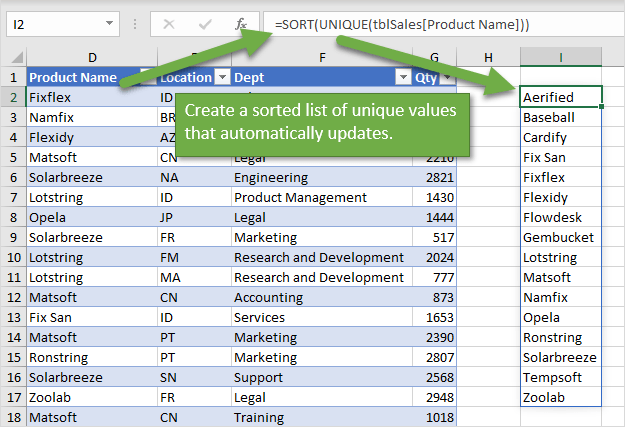Select column H header
This screenshot has width=625, height=427.
(x=488, y=57)
